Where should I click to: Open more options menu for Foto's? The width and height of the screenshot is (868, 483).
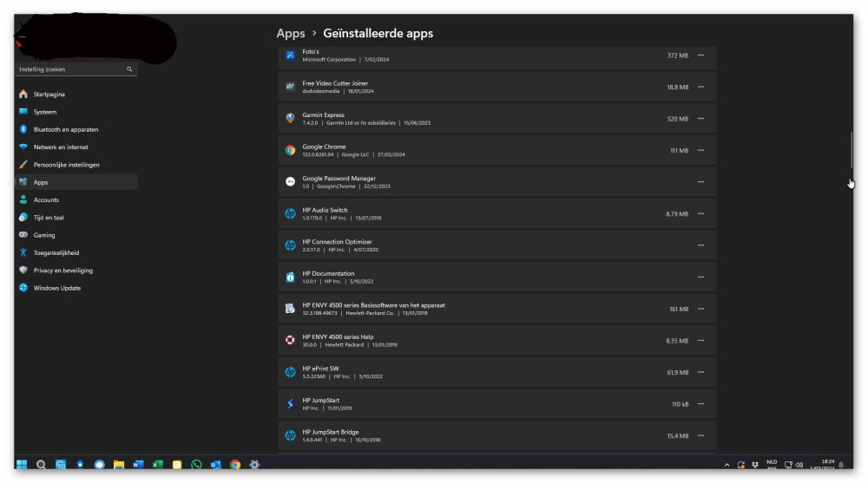(x=700, y=55)
